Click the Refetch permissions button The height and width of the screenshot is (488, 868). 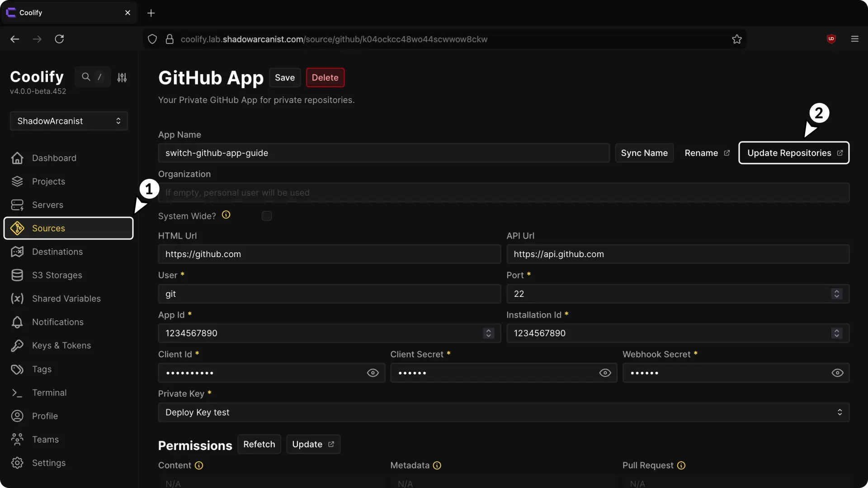pos(259,445)
